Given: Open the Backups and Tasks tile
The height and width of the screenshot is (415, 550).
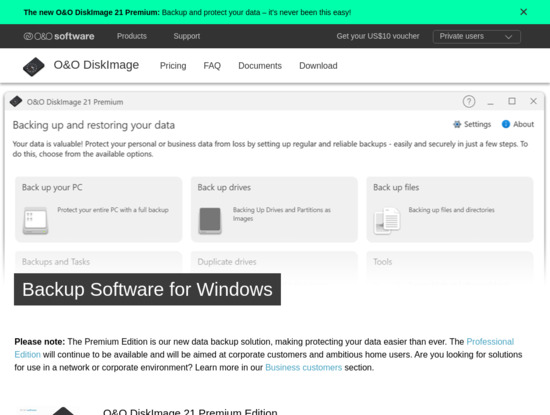Looking at the screenshot, I should (x=98, y=263).
